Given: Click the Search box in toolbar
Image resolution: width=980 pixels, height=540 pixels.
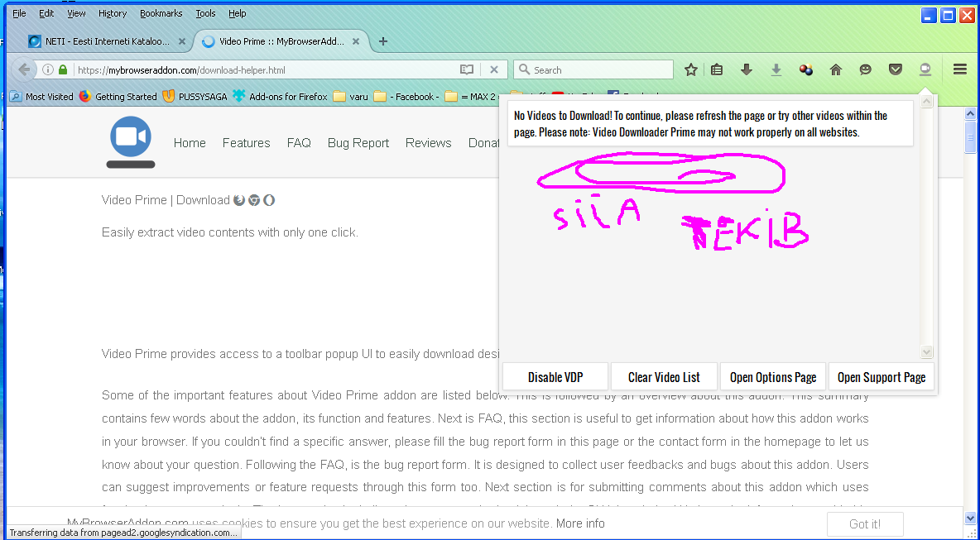Looking at the screenshot, I should [x=593, y=70].
